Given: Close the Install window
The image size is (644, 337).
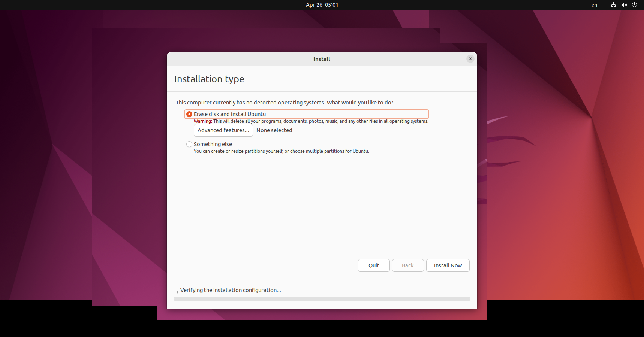Looking at the screenshot, I should click(470, 59).
